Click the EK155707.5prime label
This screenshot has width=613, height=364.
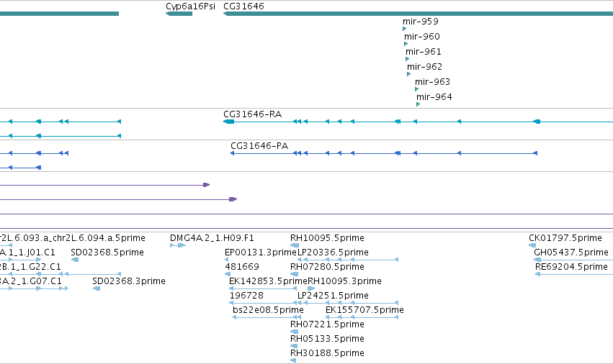coord(364,310)
